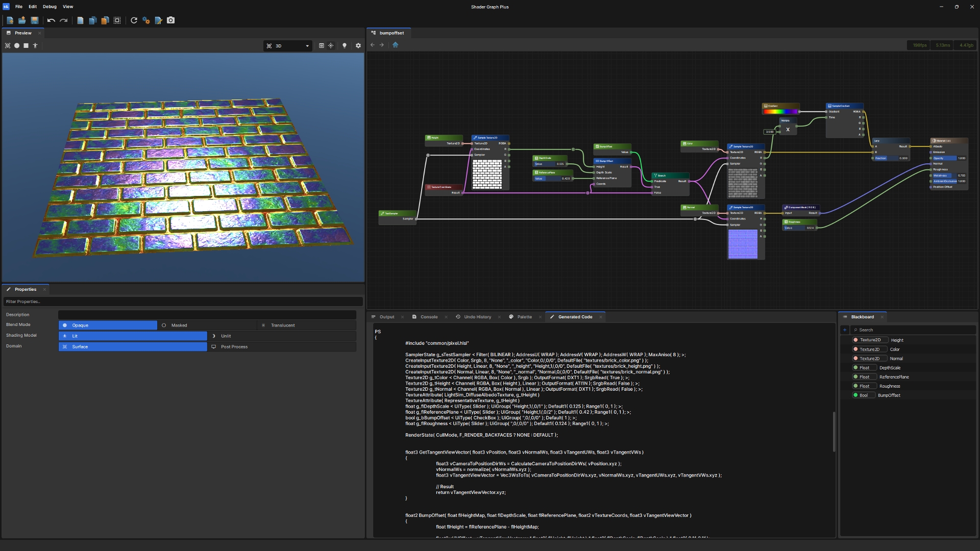The image size is (980, 551).
Task: Take a screenshot with the camera icon
Action: [171, 20]
